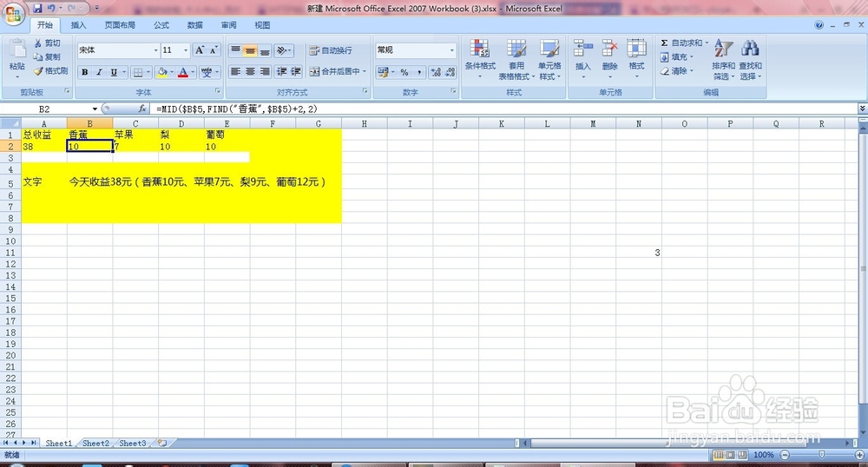Open the fill color dropdown arrow
The width and height of the screenshot is (868, 467).
pyautogui.click(x=172, y=72)
